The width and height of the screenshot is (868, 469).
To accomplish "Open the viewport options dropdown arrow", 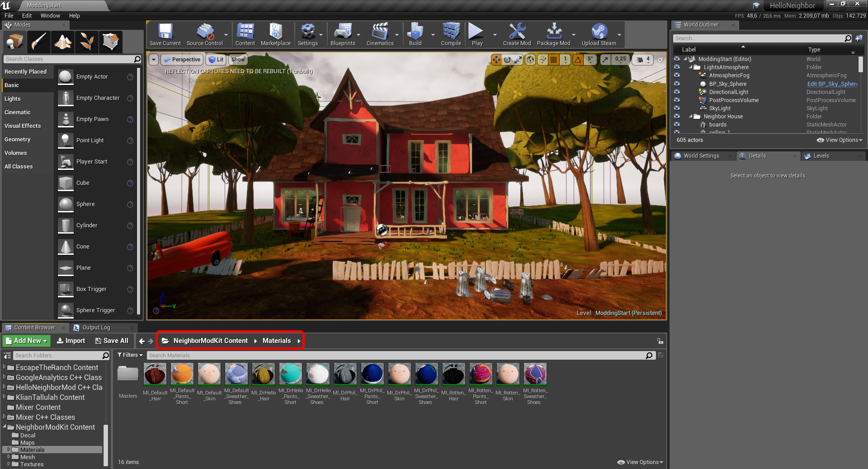I will coord(154,60).
